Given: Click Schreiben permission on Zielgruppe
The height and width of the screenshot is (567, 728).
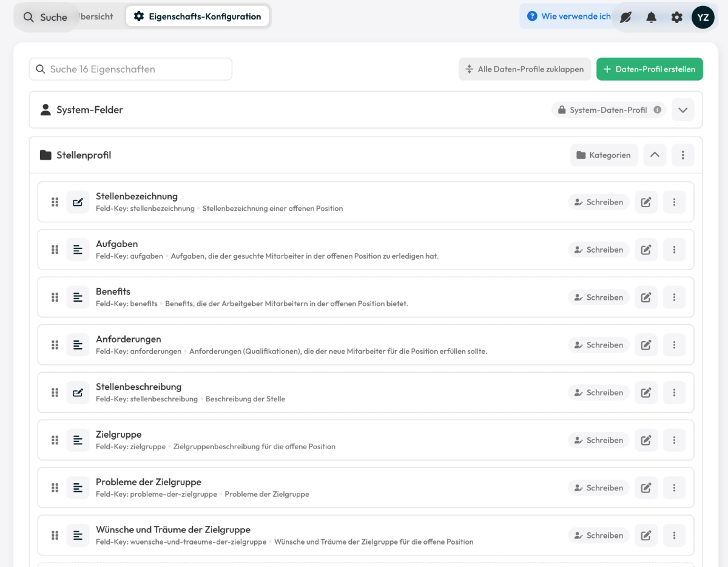Looking at the screenshot, I should point(599,440).
